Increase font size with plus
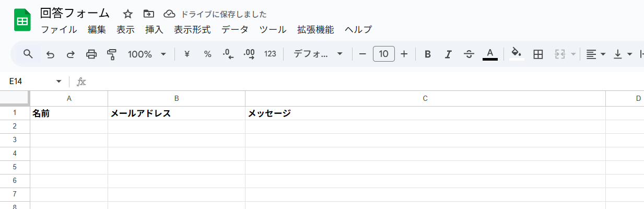Image resolution: width=644 pixels, height=209 pixels. (404, 54)
